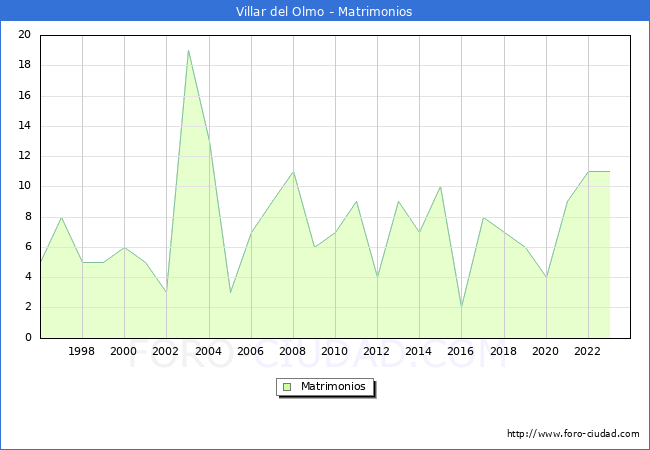Click the y-axis value 14

[x=25, y=126]
